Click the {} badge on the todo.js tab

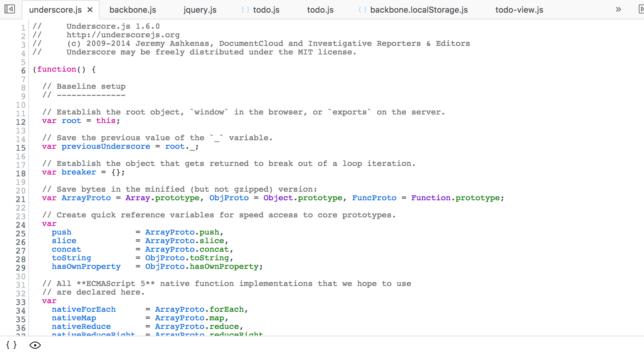coord(246,10)
